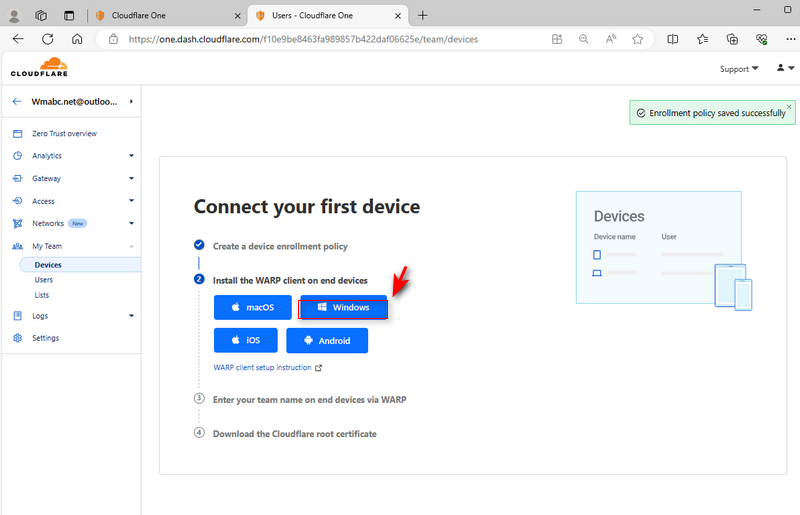Expand the Access dropdown arrow
This screenshot has width=800, height=515.
click(x=132, y=201)
